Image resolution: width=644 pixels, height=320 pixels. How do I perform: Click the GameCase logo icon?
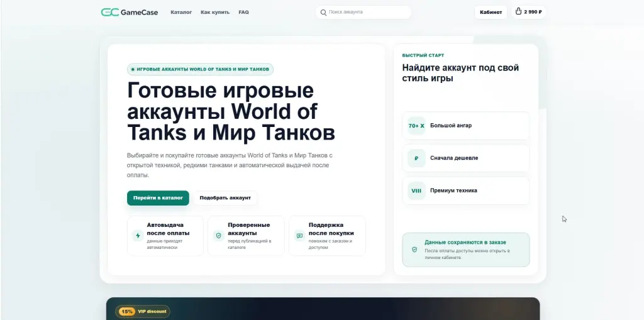(x=109, y=13)
